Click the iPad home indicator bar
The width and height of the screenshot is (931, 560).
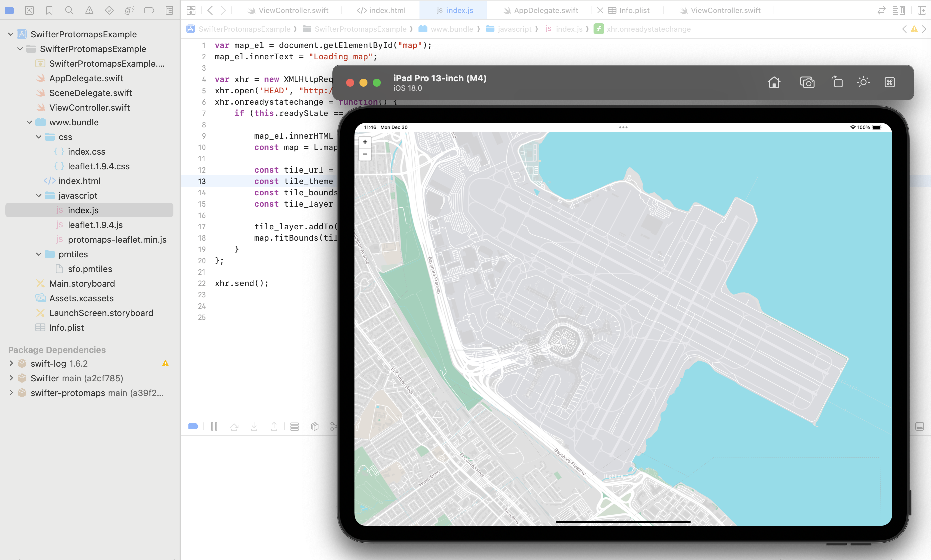[x=623, y=522]
